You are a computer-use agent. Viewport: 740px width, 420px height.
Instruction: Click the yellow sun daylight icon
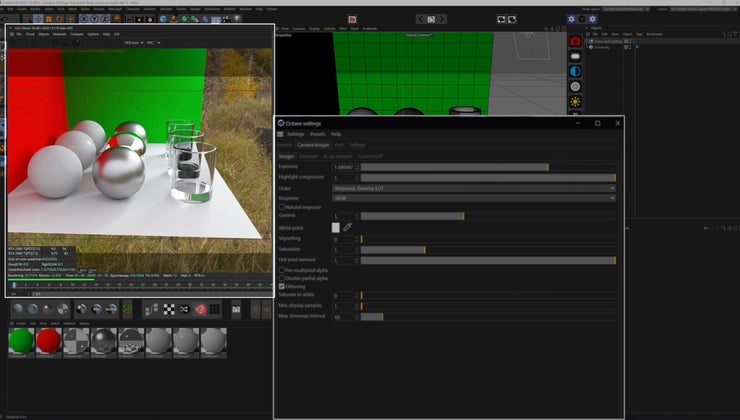575,101
